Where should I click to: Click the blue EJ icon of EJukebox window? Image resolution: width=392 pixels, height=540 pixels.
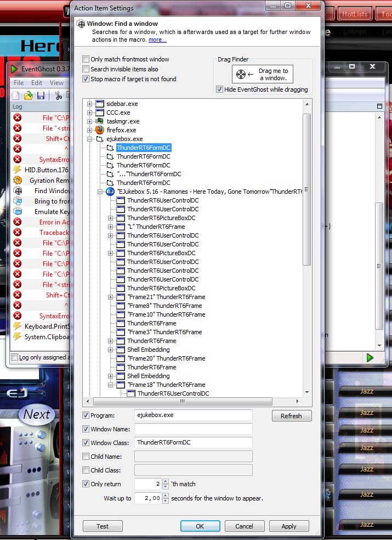point(110,192)
